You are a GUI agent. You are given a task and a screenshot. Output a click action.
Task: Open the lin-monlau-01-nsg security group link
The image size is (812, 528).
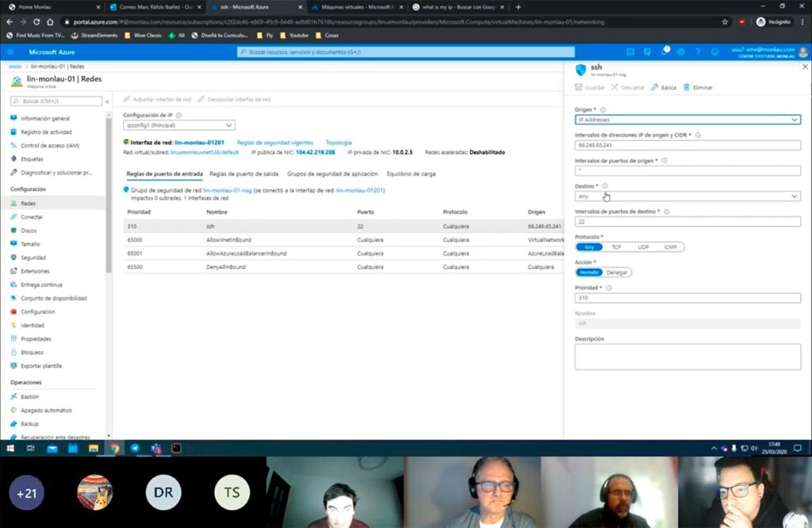click(226, 190)
